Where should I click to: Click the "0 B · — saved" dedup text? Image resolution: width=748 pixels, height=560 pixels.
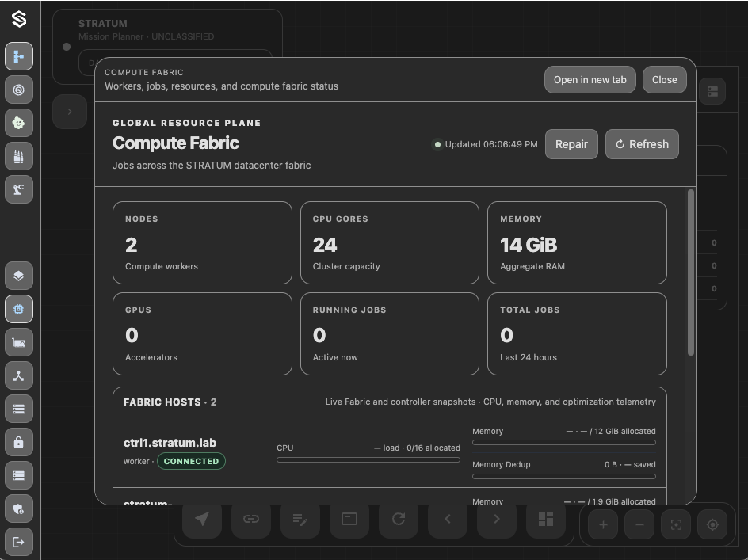[630, 465]
